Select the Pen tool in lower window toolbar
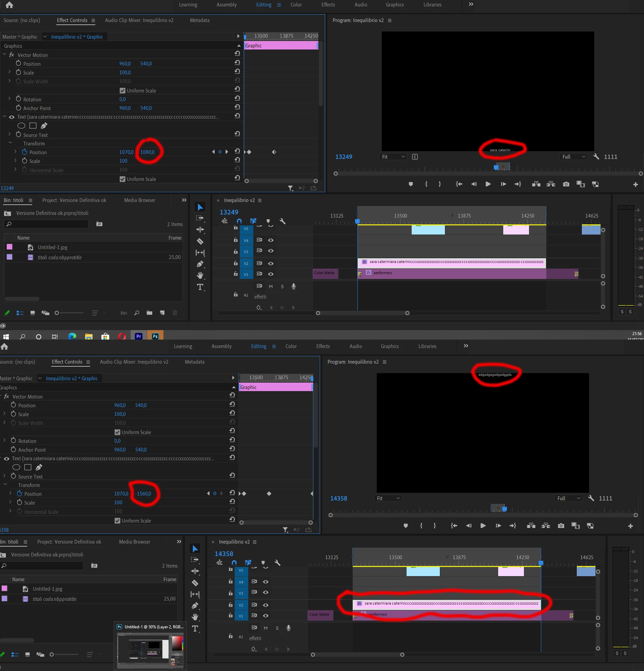The image size is (644, 671). coord(195,606)
